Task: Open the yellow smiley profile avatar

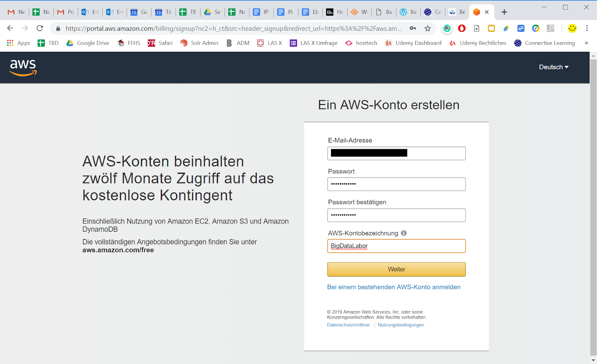Action: (x=572, y=28)
